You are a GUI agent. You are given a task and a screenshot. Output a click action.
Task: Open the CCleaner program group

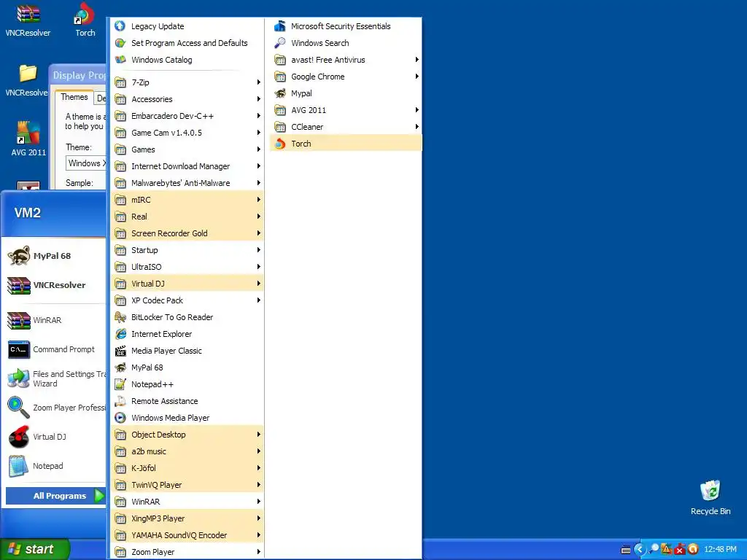click(x=345, y=127)
